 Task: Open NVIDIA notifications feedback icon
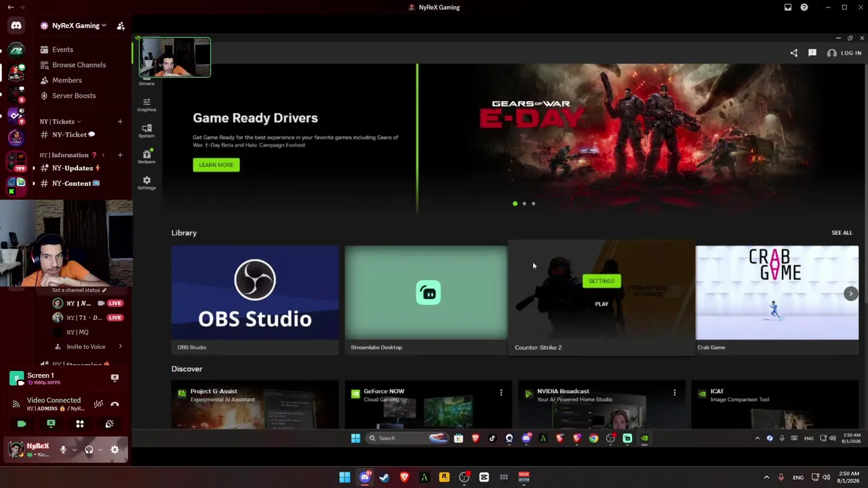812,53
